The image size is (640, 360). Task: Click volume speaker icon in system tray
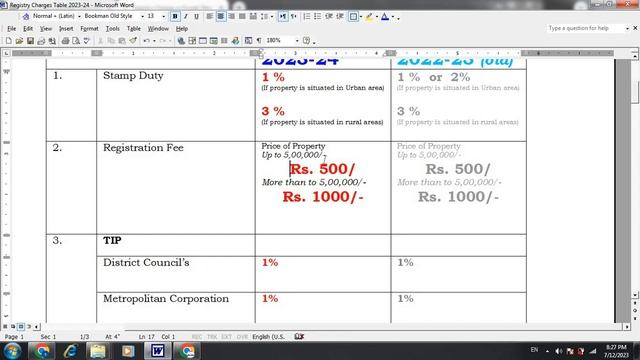tap(559, 351)
